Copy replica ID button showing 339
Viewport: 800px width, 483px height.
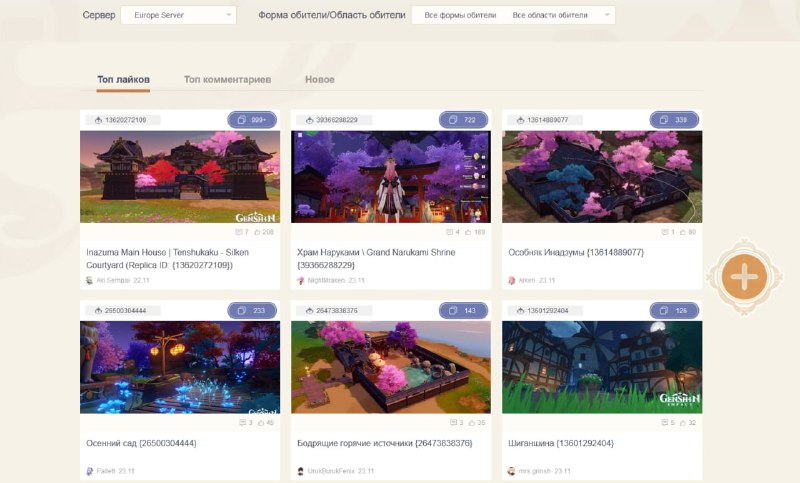tap(674, 120)
